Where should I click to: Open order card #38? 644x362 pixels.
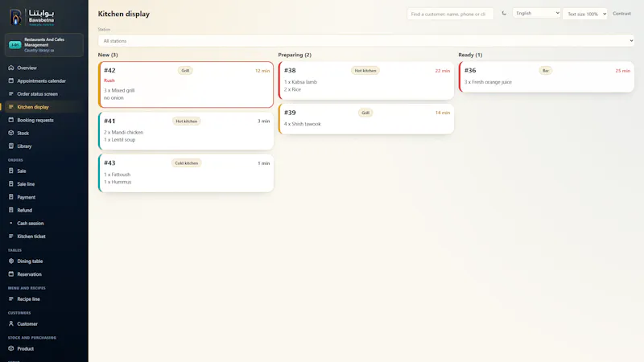[366, 80]
